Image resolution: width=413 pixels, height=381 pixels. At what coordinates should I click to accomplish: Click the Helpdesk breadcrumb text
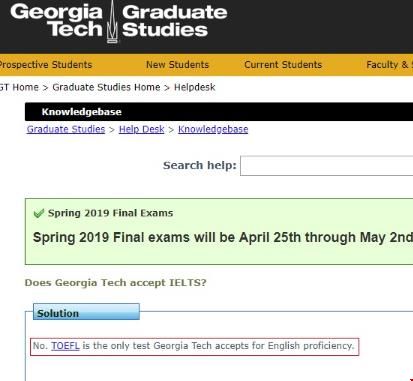tap(195, 87)
